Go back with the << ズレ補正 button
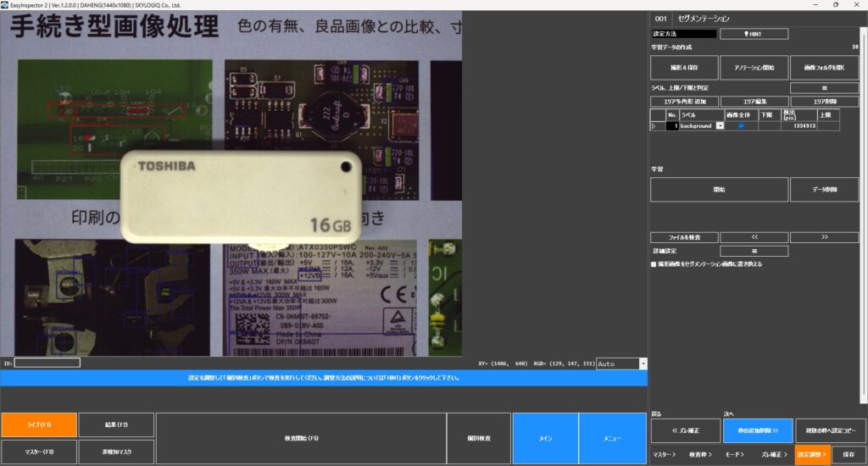868x466 pixels. pyautogui.click(x=686, y=430)
